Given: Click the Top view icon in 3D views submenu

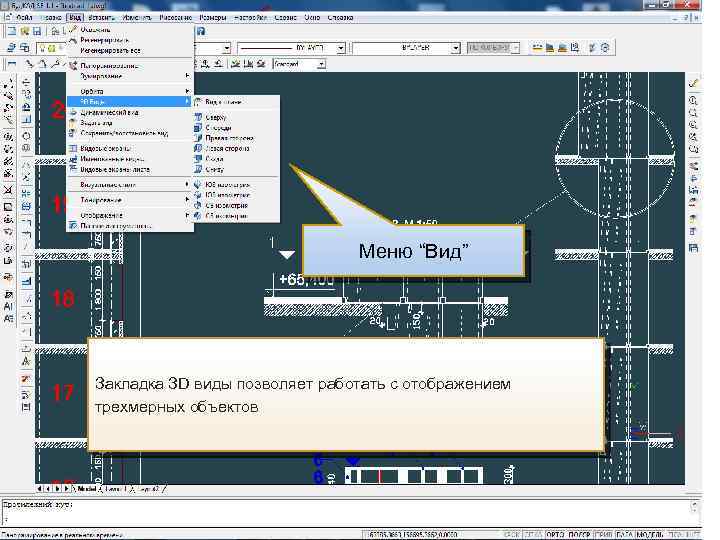Looking at the screenshot, I should coord(196,116).
